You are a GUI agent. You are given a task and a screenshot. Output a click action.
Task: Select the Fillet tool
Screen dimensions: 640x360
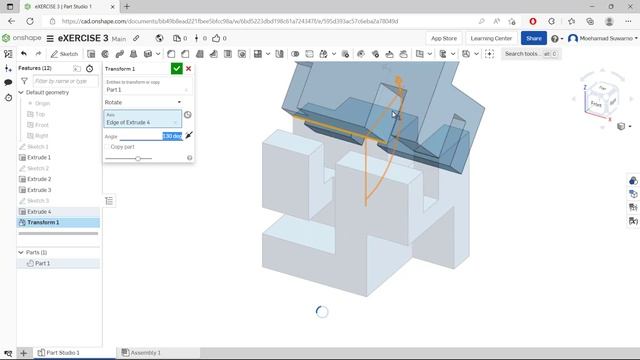coord(171,54)
